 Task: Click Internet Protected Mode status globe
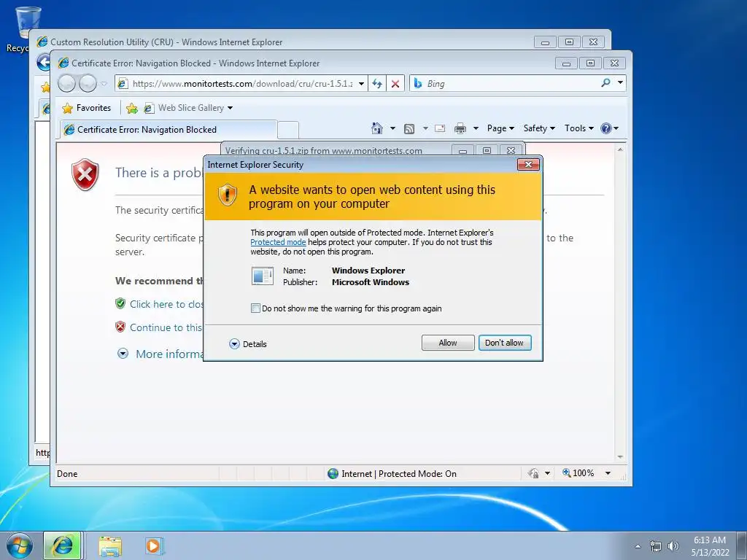tap(333, 474)
